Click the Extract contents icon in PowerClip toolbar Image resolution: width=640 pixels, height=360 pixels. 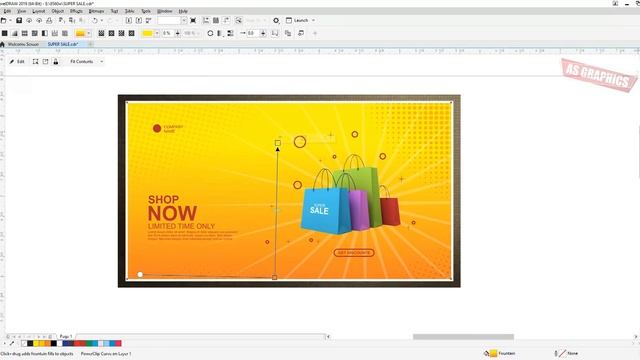pos(45,62)
